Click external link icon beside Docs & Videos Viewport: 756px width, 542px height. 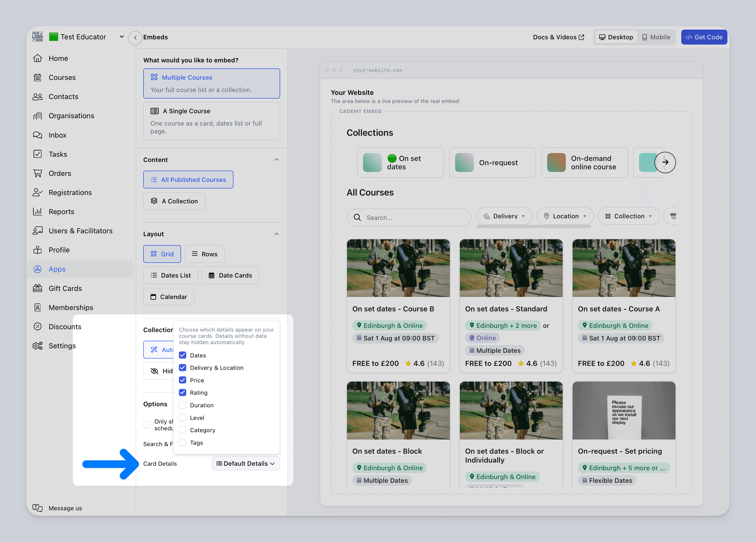coord(581,37)
